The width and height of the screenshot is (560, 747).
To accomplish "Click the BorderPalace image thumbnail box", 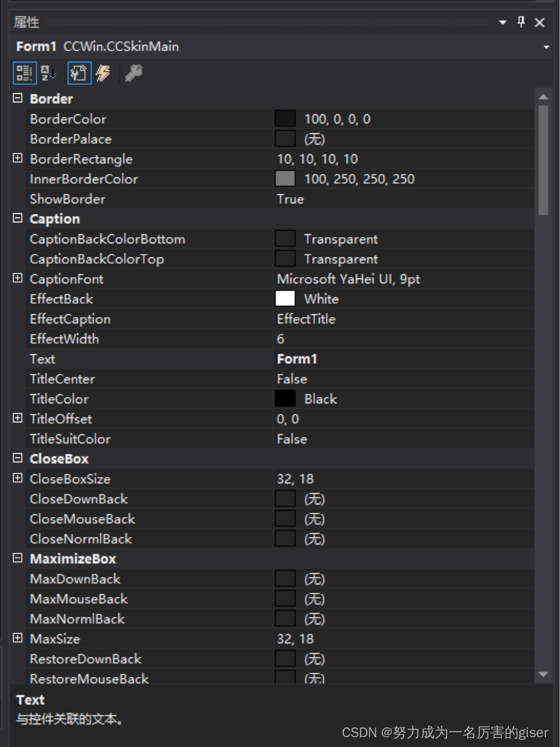I will (285, 139).
